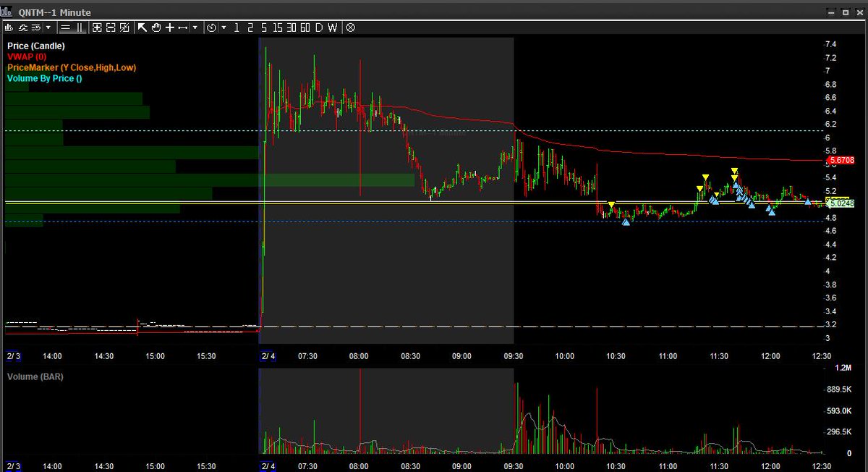This screenshot has width=868, height=472.
Task: Switch chart to Weekly (W) interval
Action: coord(332,28)
